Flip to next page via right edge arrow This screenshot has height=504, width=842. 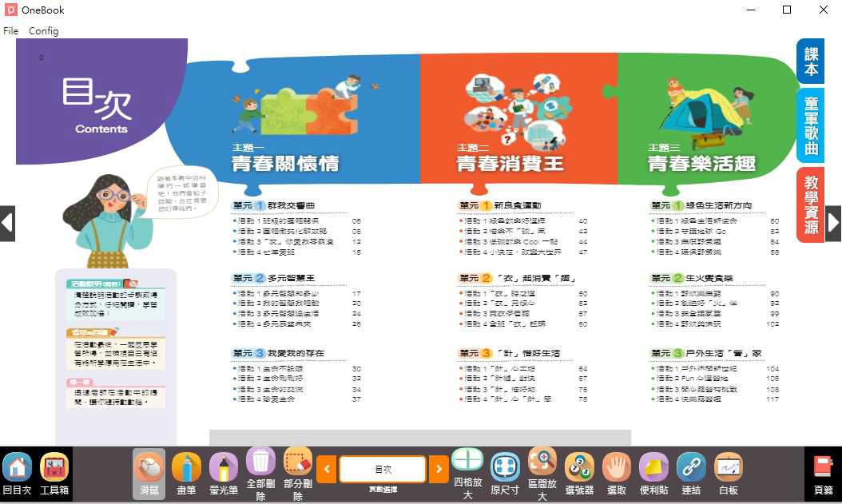[x=833, y=224]
